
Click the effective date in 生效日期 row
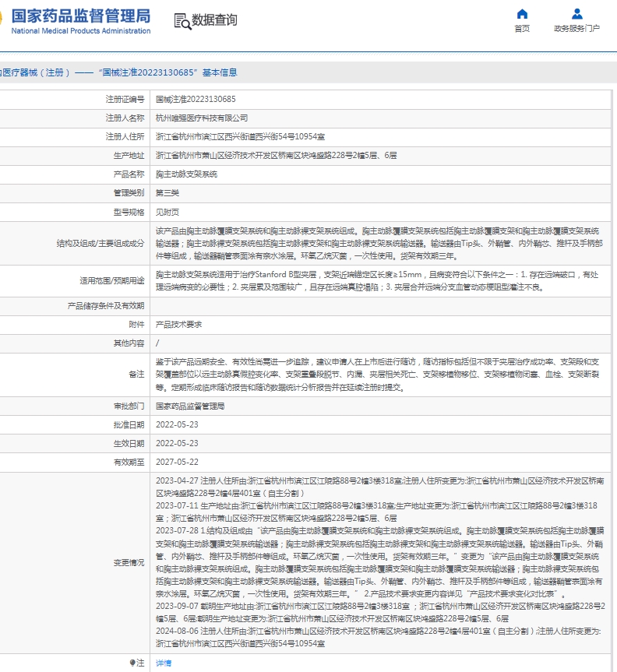177,444
